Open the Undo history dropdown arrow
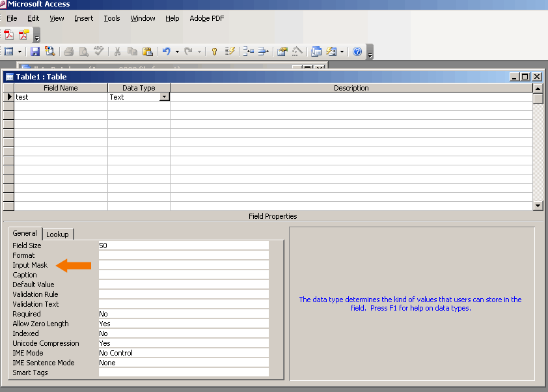Image resolution: width=548 pixels, height=392 pixels. (x=177, y=51)
